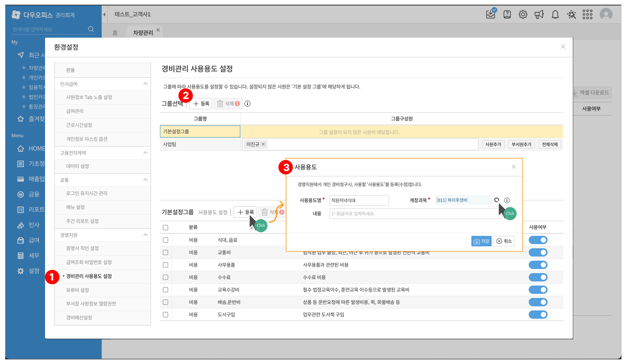627x364 pixels.
Task: Disable the 사용여부 toggle for 교통비
Action: 538,252
